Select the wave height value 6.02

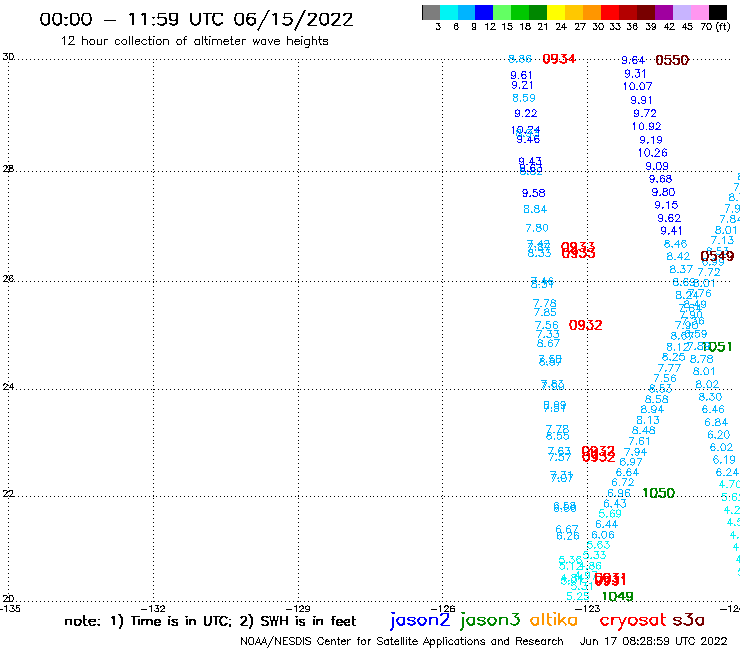[721, 447]
